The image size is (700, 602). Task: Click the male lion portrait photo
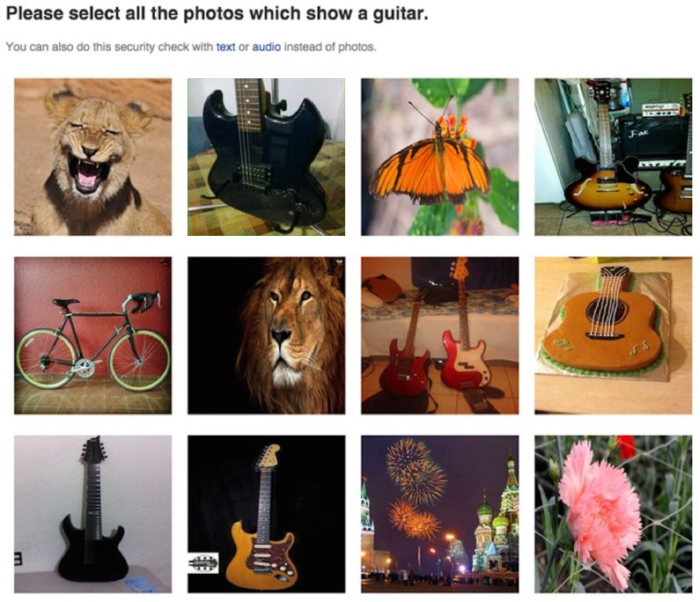[266, 335]
